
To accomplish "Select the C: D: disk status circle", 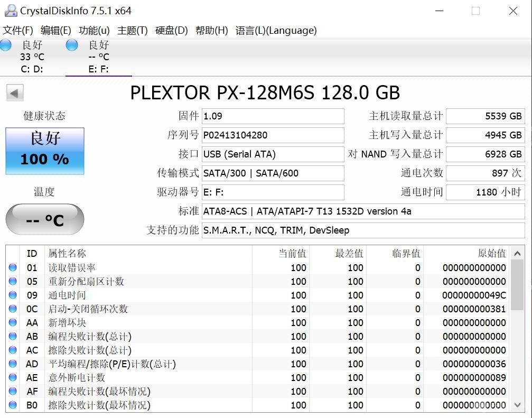I will (5, 45).
